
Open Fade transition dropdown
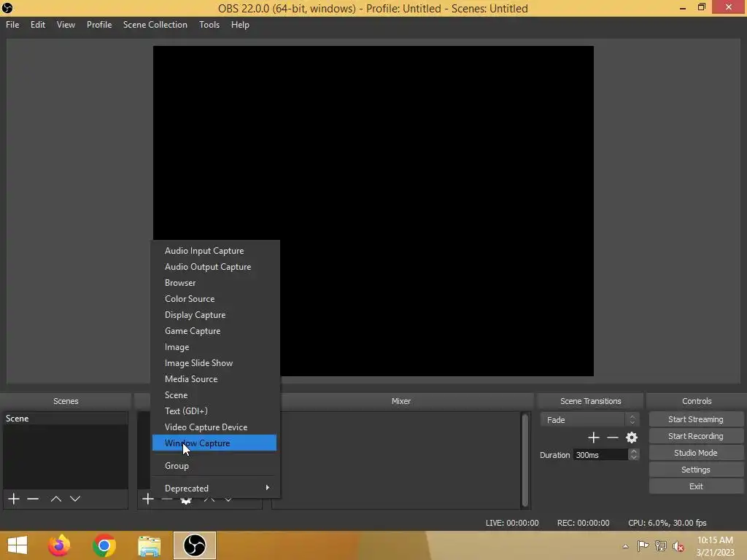click(x=589, y=419)
